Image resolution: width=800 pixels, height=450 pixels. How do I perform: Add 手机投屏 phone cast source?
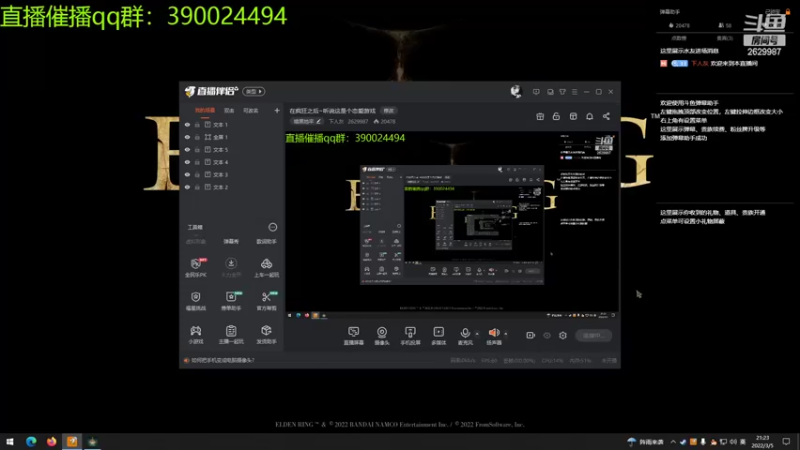tap(410, 336)
